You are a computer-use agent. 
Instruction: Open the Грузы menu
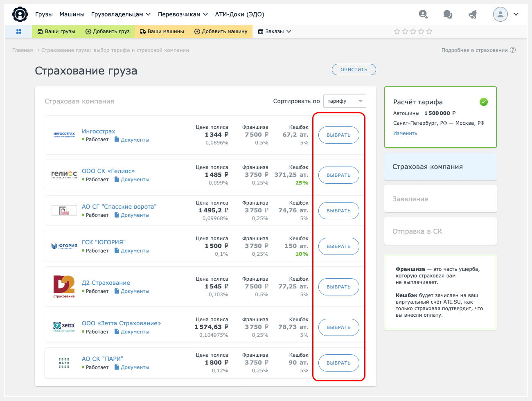[44, 14]
